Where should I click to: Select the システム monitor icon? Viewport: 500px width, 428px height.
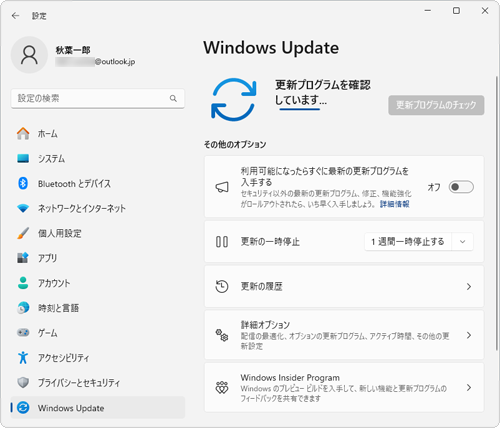point(23,158)
